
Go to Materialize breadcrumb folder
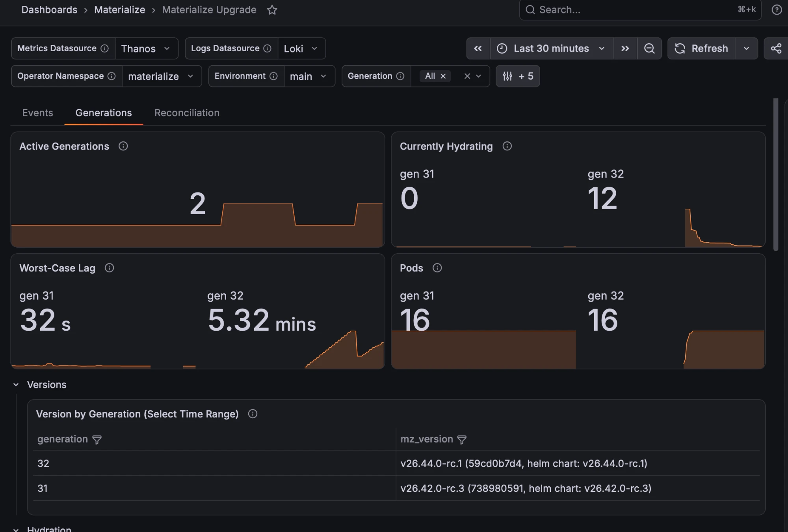(x=120, y=10)
